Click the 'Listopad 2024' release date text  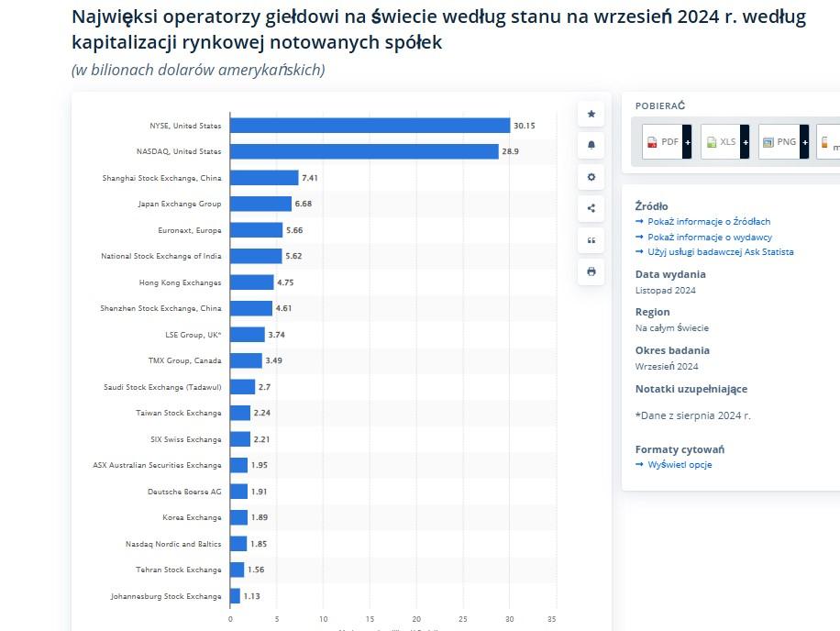tap(666, 291)
